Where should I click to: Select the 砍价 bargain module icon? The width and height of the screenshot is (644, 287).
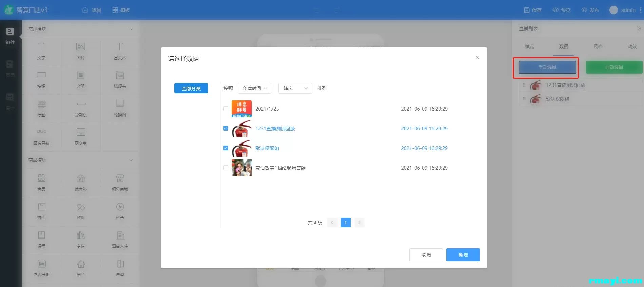[81, 207]
